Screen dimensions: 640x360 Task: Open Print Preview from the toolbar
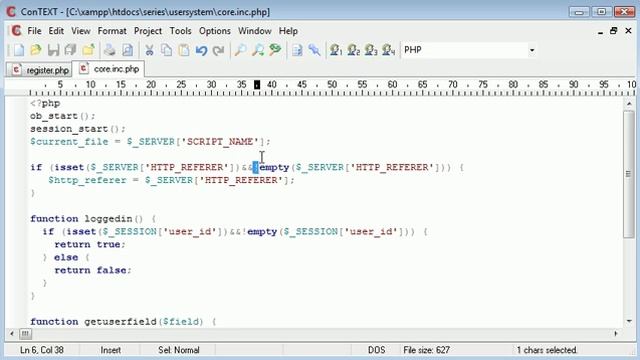tap(127, 50)
